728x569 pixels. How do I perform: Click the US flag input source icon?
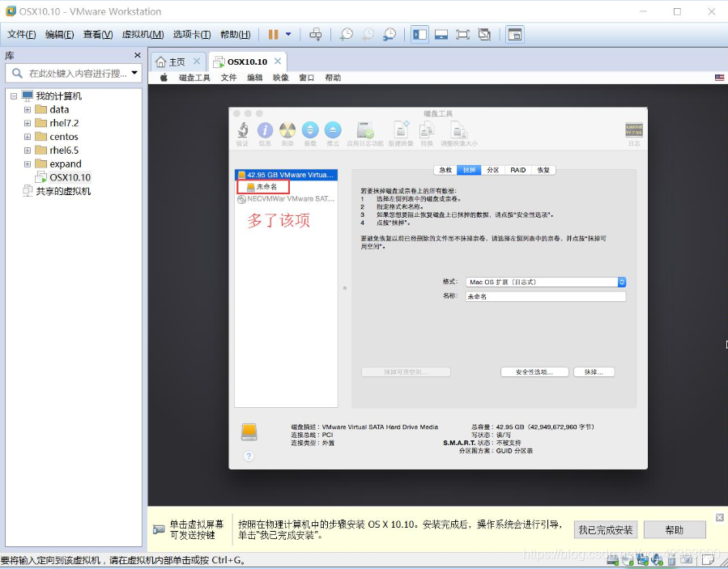click(720, 78)
